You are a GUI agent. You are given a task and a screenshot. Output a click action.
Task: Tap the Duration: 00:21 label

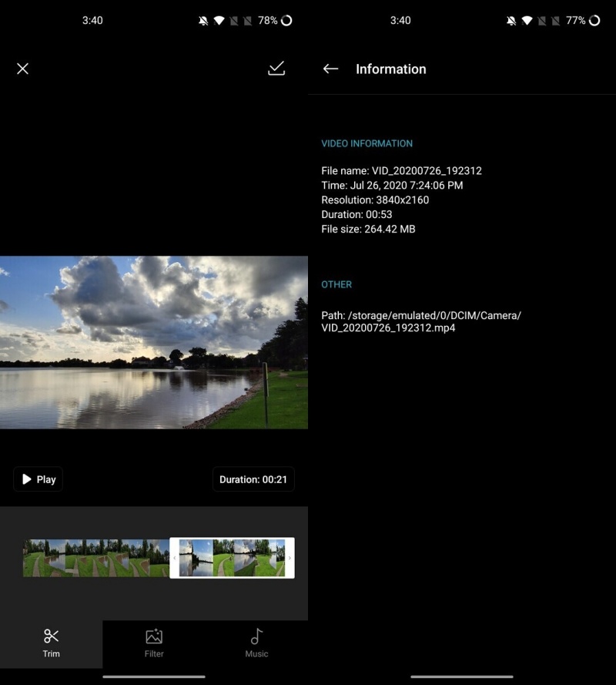click(253, 478)
